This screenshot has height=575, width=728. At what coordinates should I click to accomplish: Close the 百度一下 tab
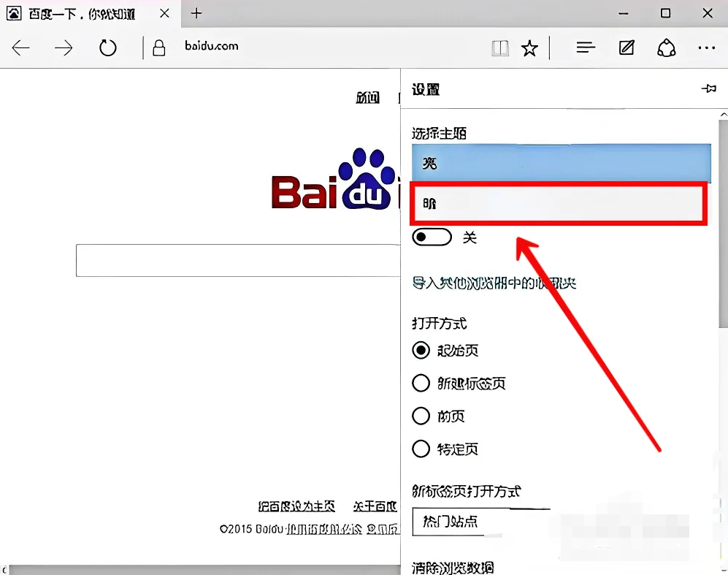(164, 13)
